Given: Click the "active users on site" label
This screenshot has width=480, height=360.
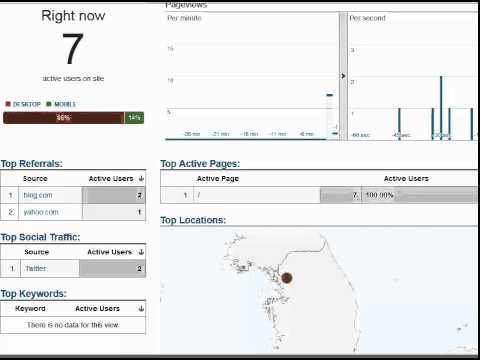Looking at the screenshot, I should click(x=73, y=79).
